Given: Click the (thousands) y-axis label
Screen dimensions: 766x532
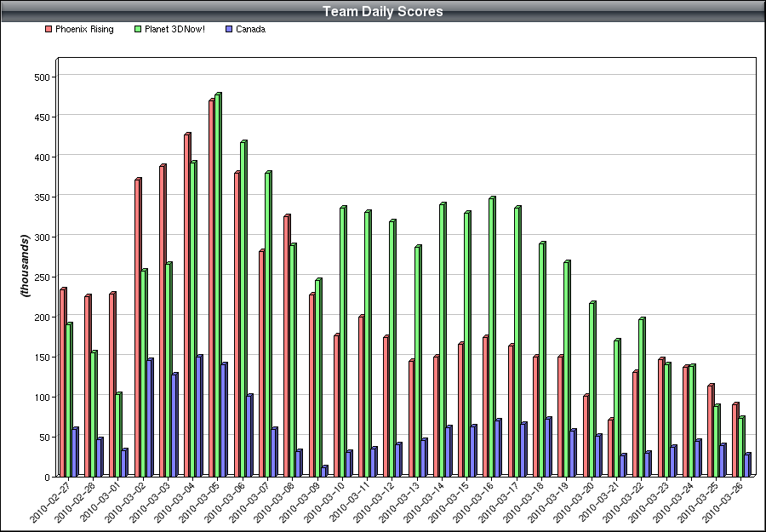Looking at the screenshot, I should (25, 266).
